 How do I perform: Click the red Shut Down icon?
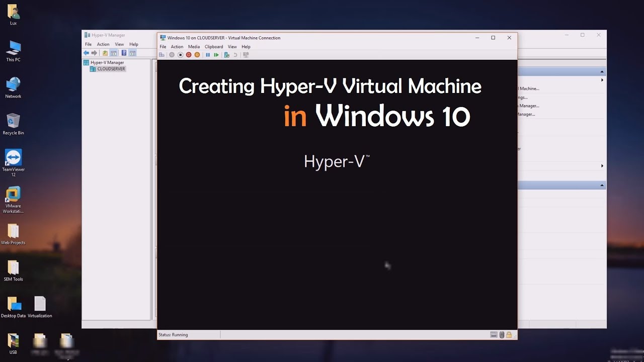coord(189,55)
